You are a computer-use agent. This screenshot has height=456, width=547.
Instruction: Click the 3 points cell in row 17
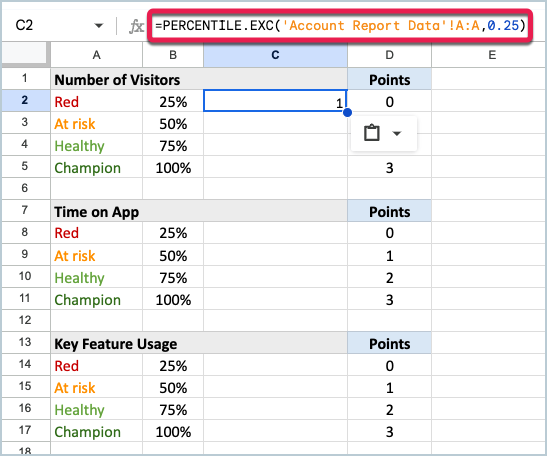coord(389,432)
